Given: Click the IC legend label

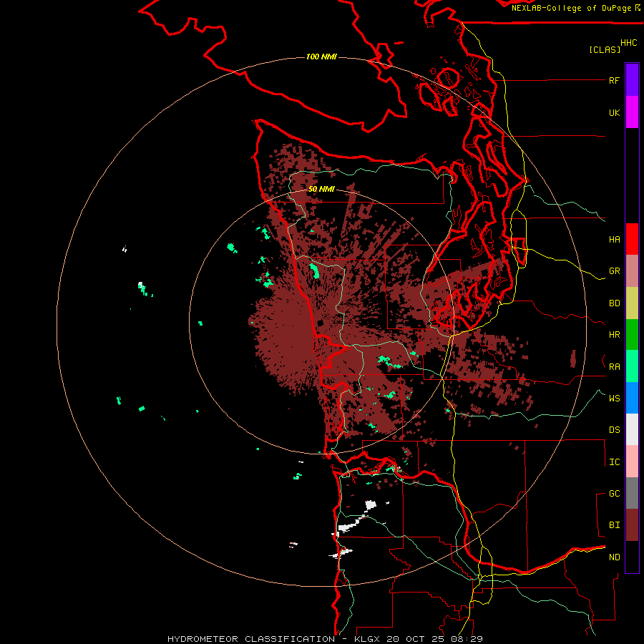Looking at the screenshot, I should (614, 462).
